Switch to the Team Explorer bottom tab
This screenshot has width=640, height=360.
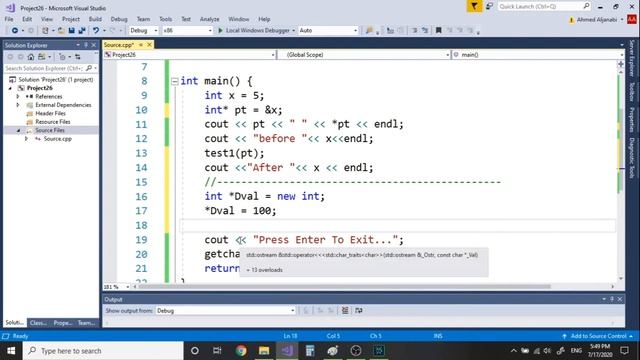(x=87, y=323)
